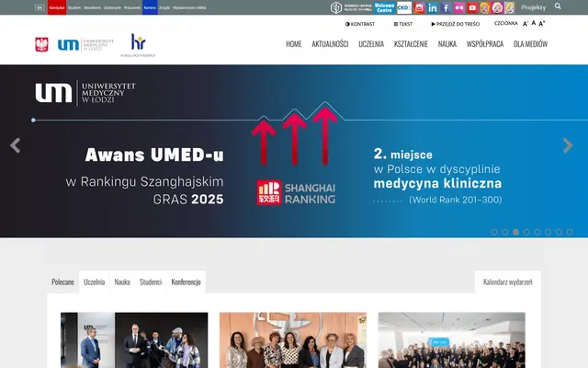The image size is (588, 368).
Task: Select the Studenci tab
Action: (x=151, y=282)
